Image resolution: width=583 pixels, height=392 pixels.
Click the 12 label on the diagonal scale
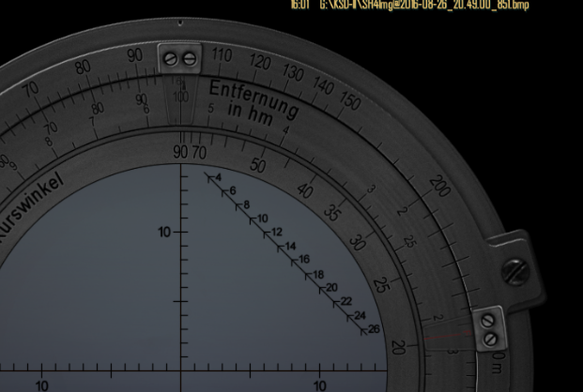click(x=277, y=233)
